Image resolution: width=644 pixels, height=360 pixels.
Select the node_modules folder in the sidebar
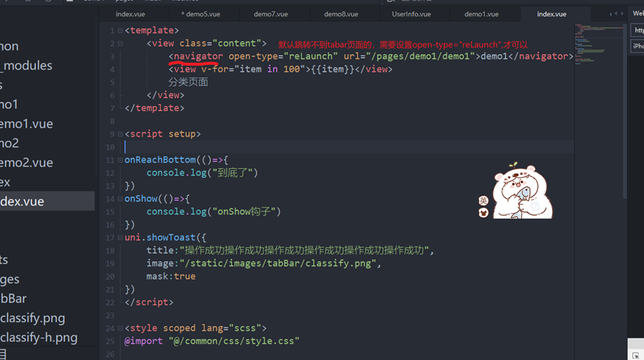click(26, 66)
